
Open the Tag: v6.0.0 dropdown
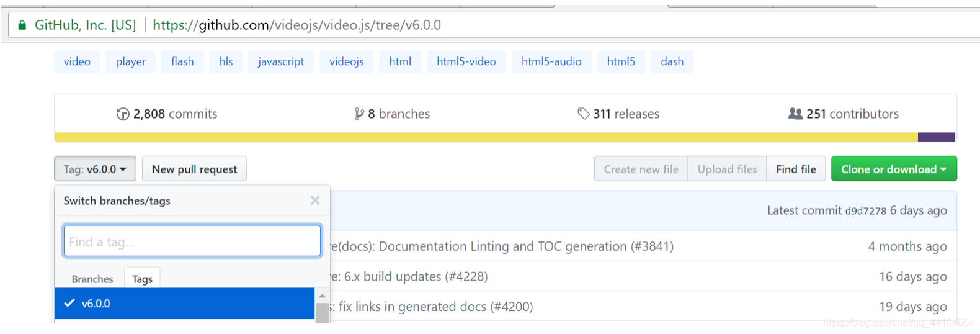click(x=95, y=169)
